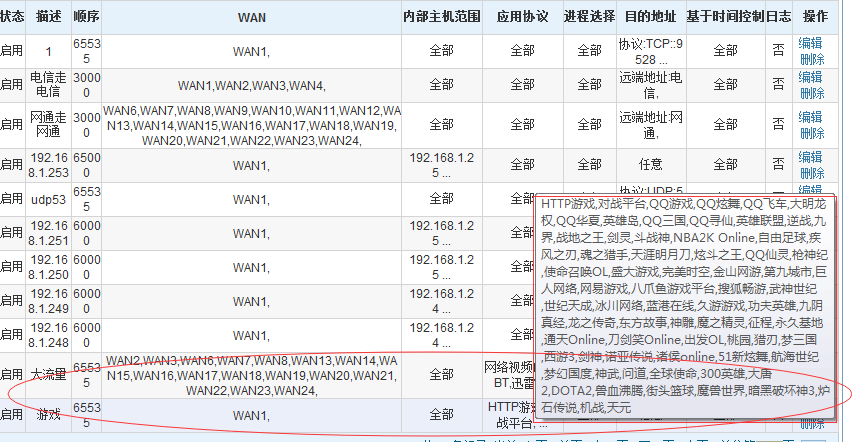Click description cell 192.168.1.251
The height and width of the screenshot is (442, 852).
point(48,233)
